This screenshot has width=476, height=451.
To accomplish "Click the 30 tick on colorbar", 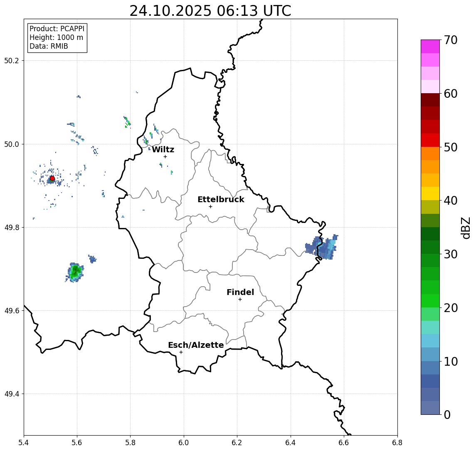I will pos(451,254).
